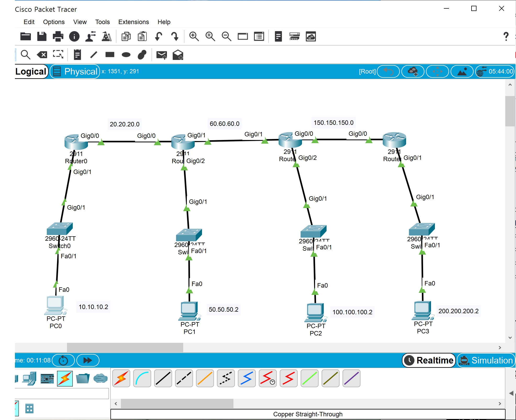Click the Power Cycle Devices button
The image size is (516, 420).
pyautogui.click(x=63, y=360)
